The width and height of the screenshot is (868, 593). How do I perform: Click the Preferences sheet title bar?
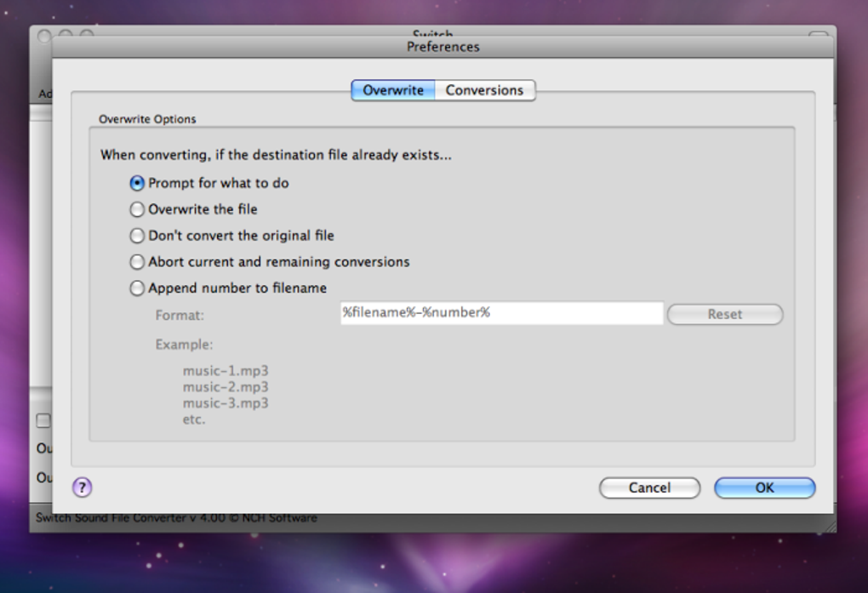point(443,47)
